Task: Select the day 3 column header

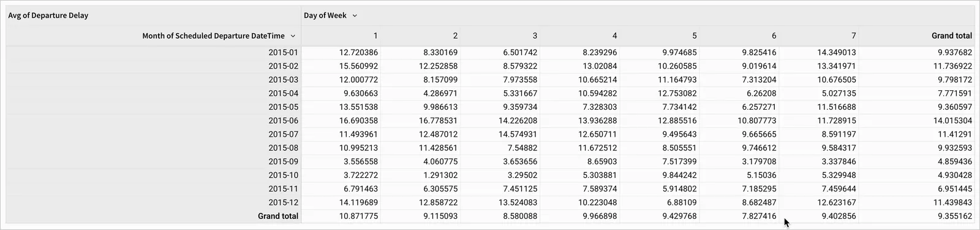Action: (535, 36)
